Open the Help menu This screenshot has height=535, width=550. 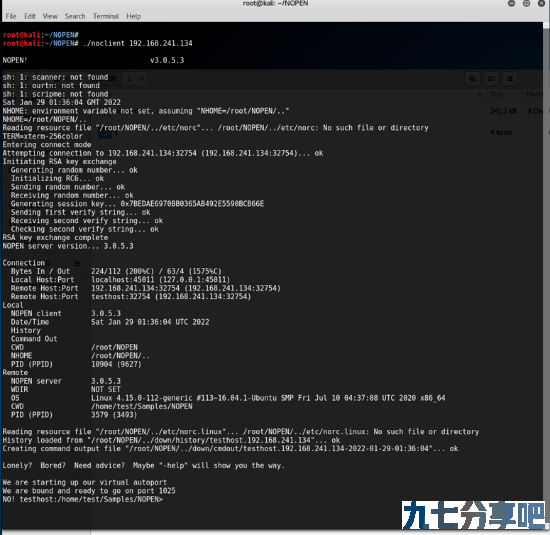pyautogui.click(x=134, y=16)
